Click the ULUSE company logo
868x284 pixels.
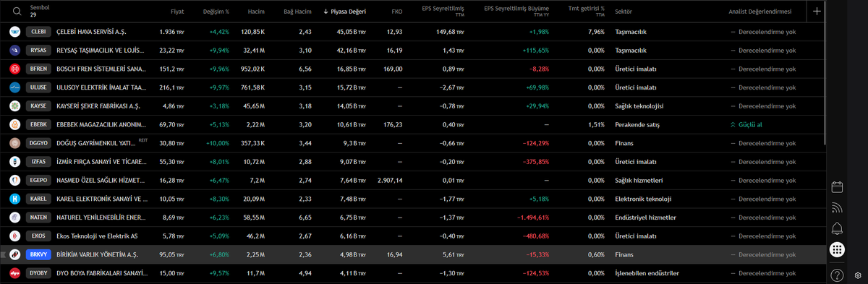tap(15, 87)
